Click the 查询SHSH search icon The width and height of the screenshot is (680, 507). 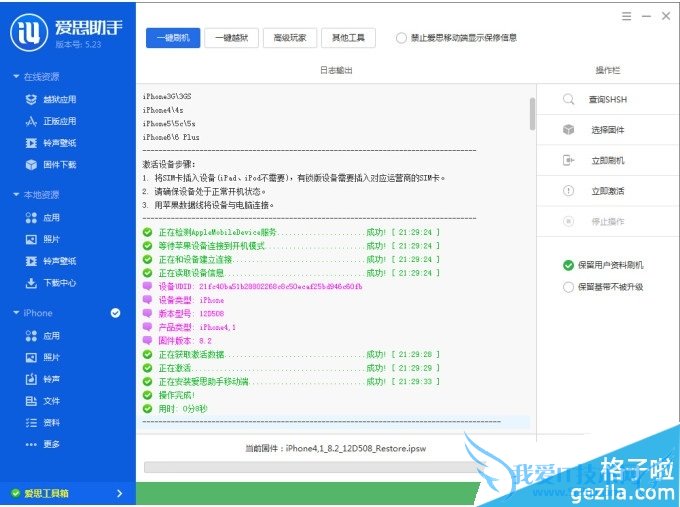[568, 99]
